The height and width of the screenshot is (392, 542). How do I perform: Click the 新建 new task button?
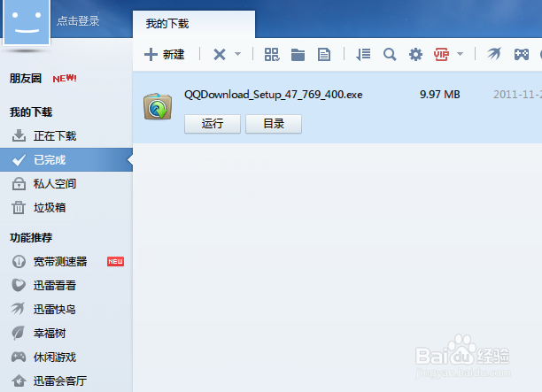pos(164,54)
